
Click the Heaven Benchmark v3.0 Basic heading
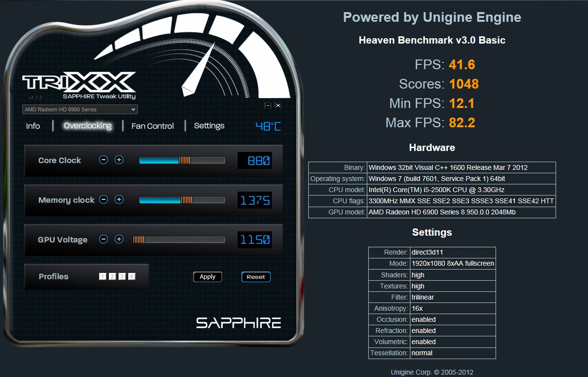(432, 41)
